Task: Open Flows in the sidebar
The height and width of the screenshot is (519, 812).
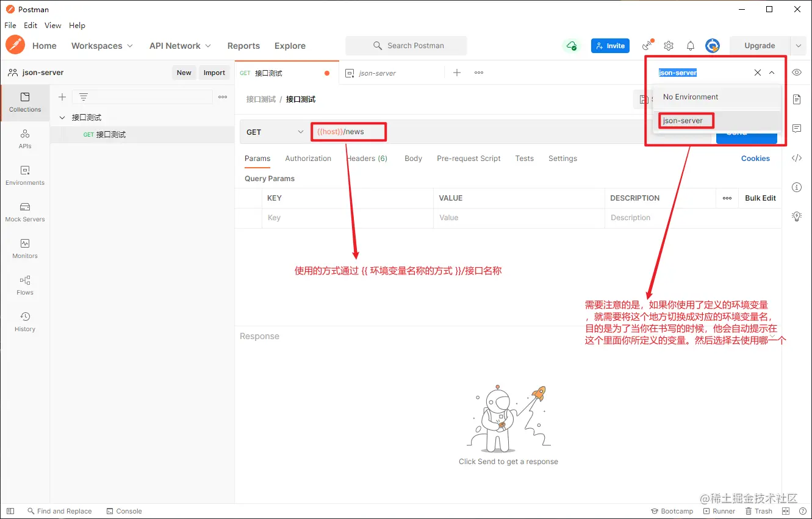Action: (x=25, y=285)
